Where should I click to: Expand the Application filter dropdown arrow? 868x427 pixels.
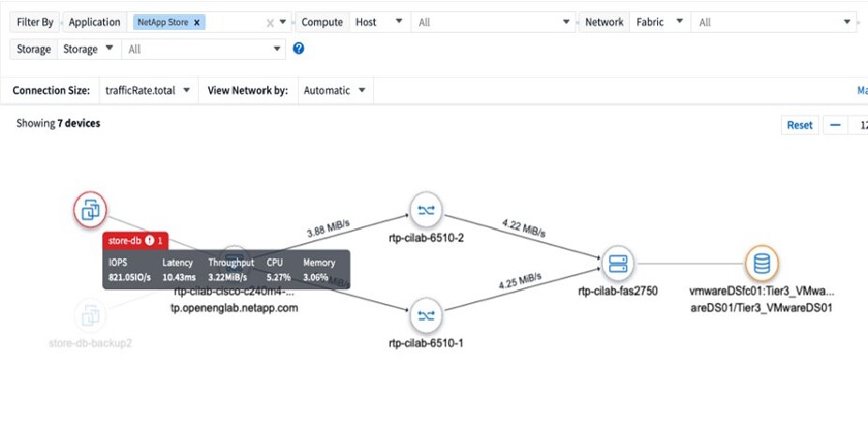283,23
